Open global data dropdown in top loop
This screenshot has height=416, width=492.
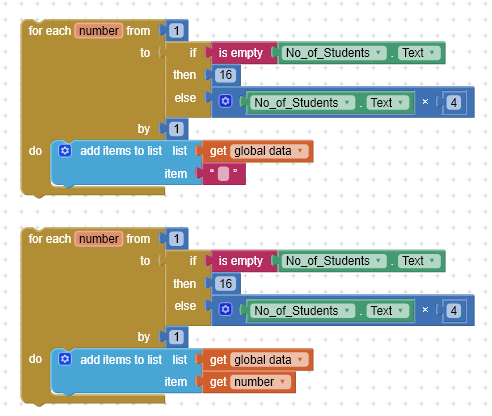pos(269,151)
